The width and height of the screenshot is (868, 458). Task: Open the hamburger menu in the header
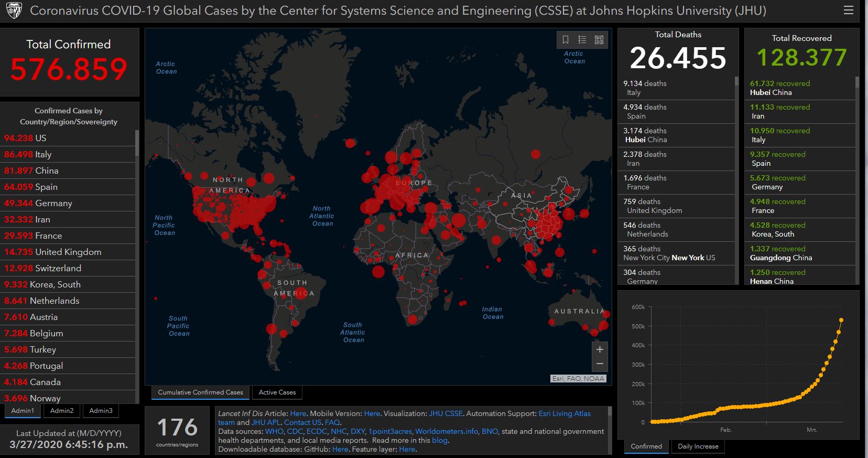(848, 10)
